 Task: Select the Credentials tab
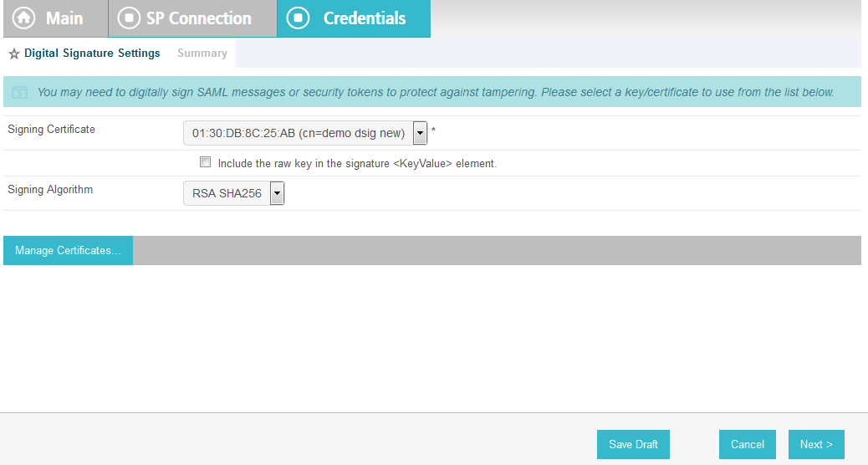click(354, 18)
